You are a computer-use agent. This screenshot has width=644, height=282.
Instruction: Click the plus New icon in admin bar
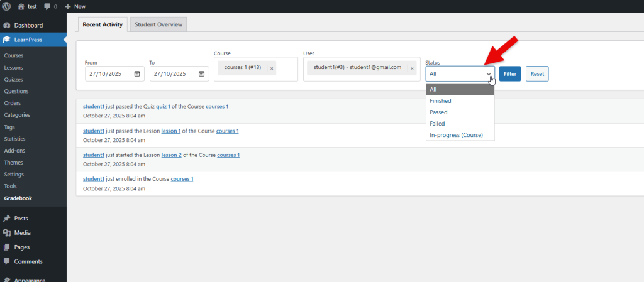68,6
